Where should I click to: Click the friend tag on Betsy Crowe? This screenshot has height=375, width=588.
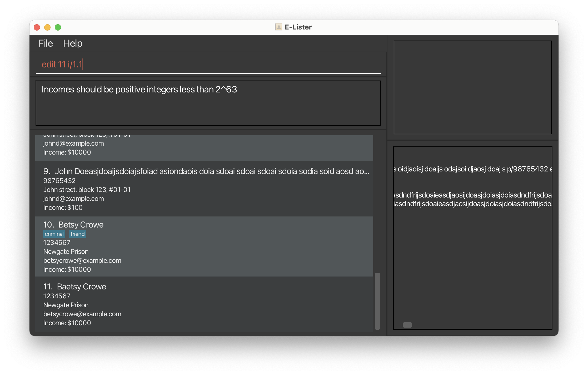point(78,234)
